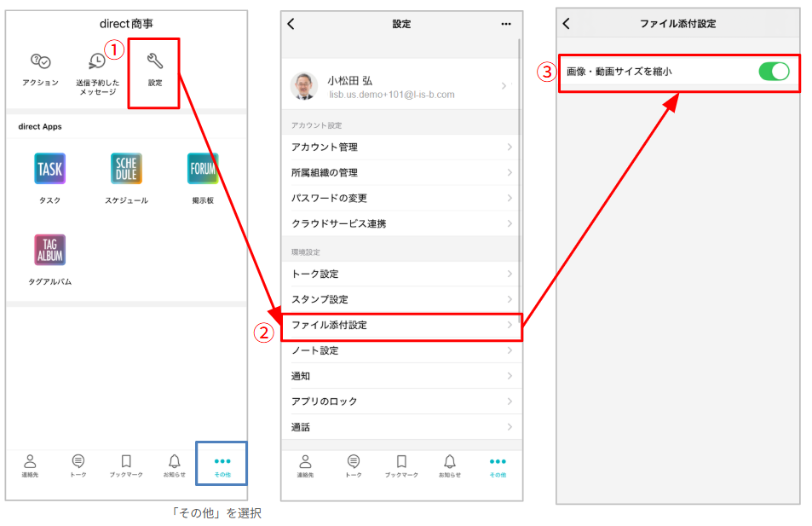Tap chevron on ノート設定 row
This screenshot has height=526, width=812.
click(x=510, y=350)
